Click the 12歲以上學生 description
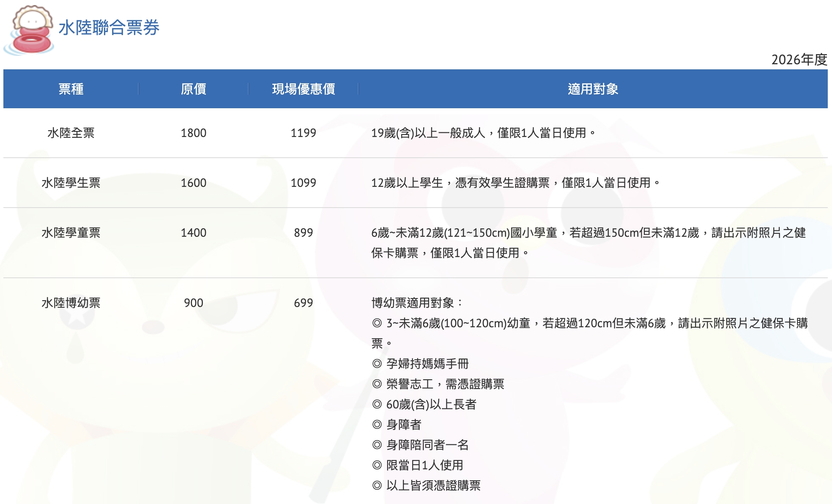The width and height of the screenshot is (832, 504). (515, 183)
